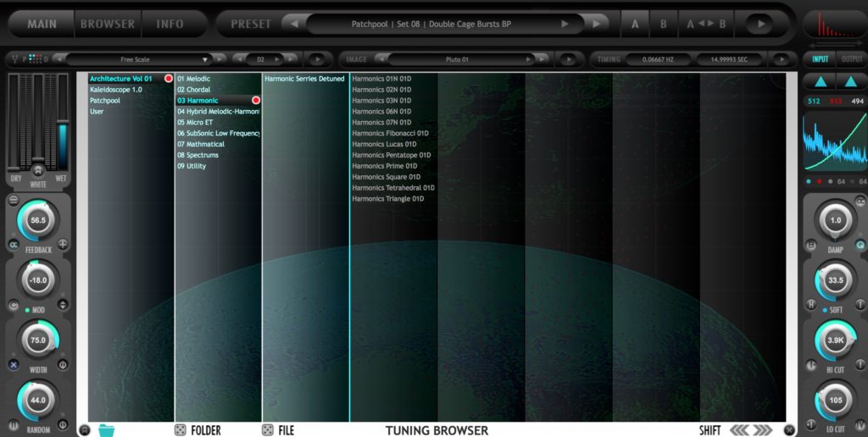Open the BROWSER tab

point(108,24)
